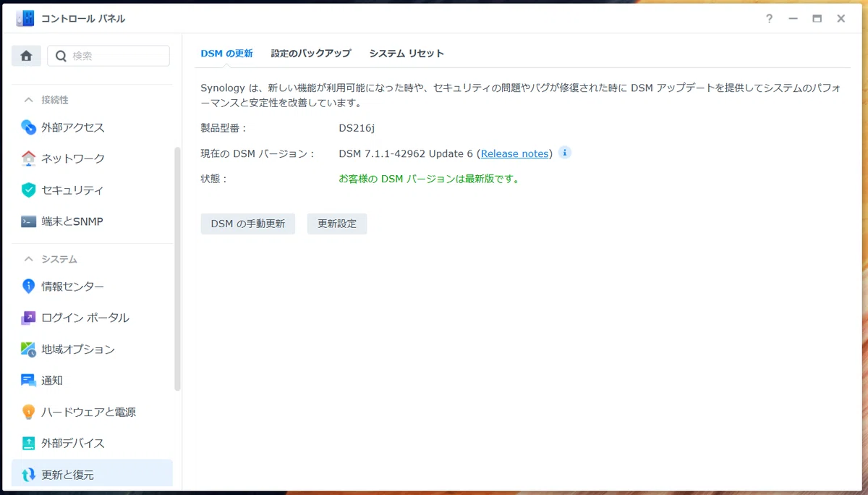Minimize the Control Panel window
Viewport: 868px width, 495px height.
coord(793,19)
